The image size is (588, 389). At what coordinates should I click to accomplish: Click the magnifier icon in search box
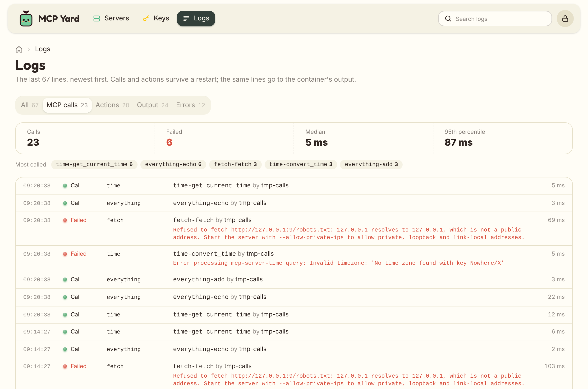click(x=448, y=19)
